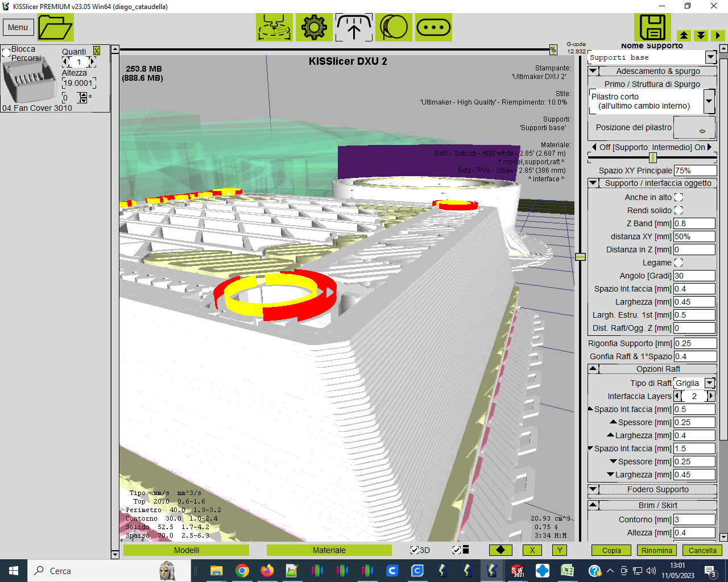Viewport: 728px width, 582px height.
Task: Open material settings with the filament spool icon
Action: pyautogui.click(x=394, y=27)
